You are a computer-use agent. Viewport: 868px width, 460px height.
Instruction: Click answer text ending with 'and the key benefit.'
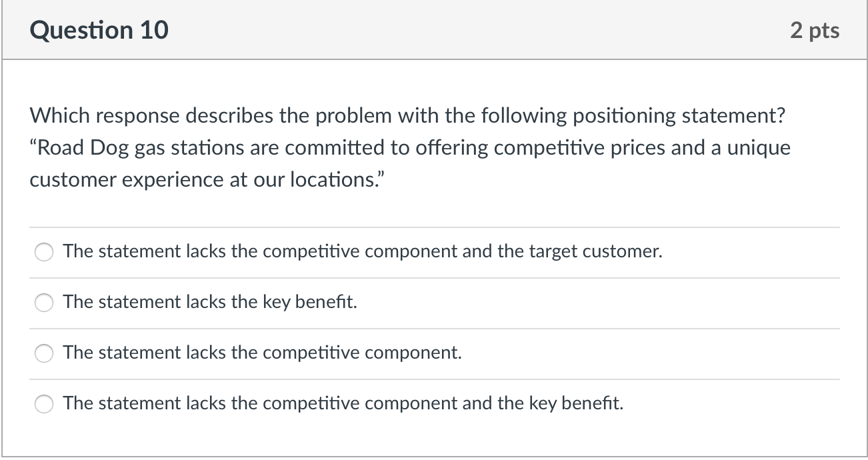point(343,403)
